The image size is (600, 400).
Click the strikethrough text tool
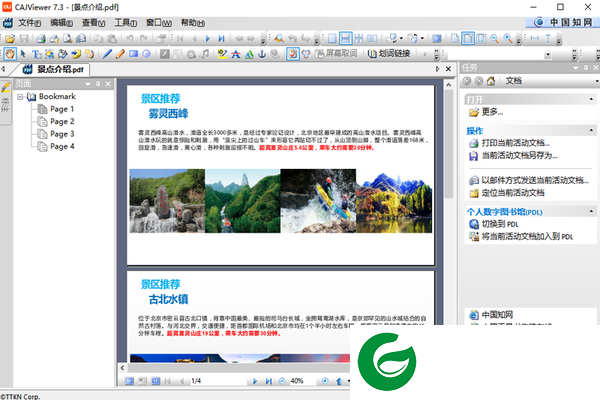tap(236, 54)
